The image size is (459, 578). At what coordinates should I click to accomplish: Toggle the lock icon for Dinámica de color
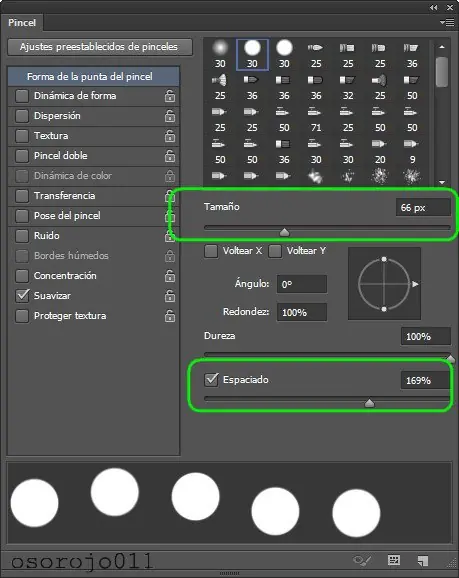tap(170, 176)
